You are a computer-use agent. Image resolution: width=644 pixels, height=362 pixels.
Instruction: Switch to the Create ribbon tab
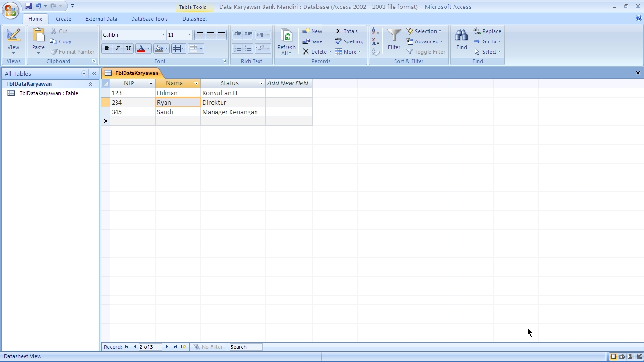coord(63,19)
